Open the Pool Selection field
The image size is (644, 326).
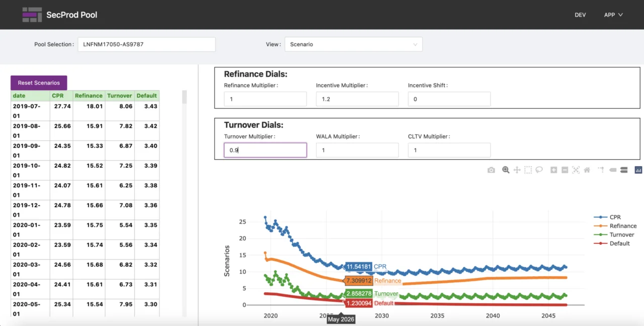pyautogui.click(x=146, y=44)
